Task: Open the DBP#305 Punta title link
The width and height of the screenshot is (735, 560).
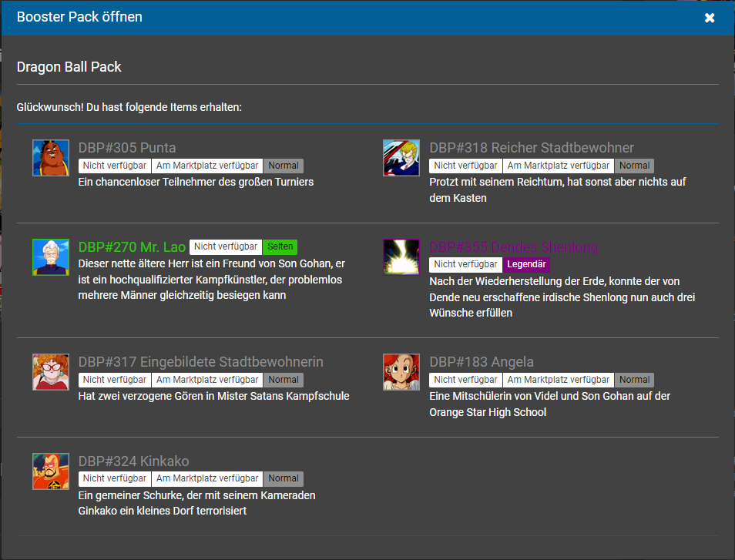Action: pyautogui.click(x=127, y=148)
